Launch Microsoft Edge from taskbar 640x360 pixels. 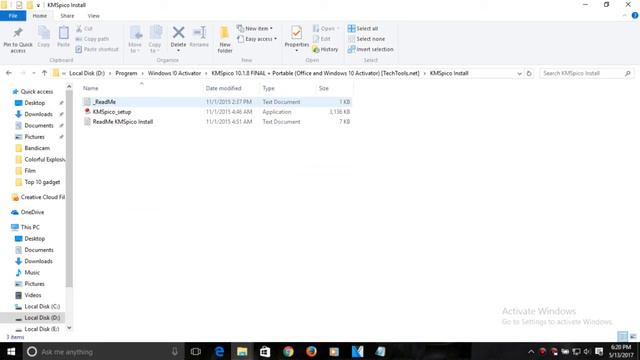[x=219, y=351]
